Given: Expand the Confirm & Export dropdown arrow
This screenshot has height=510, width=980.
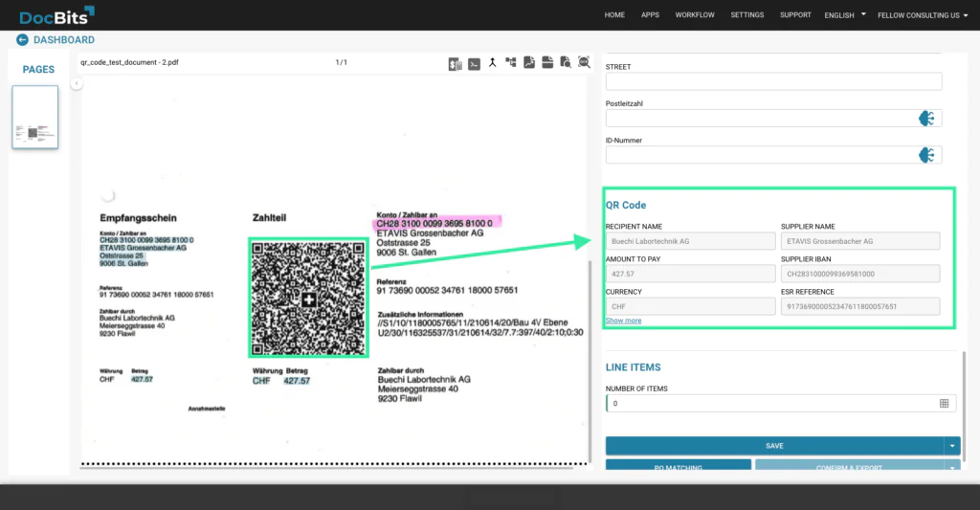Looking at the screenshot, I should [x=952, y=466].
